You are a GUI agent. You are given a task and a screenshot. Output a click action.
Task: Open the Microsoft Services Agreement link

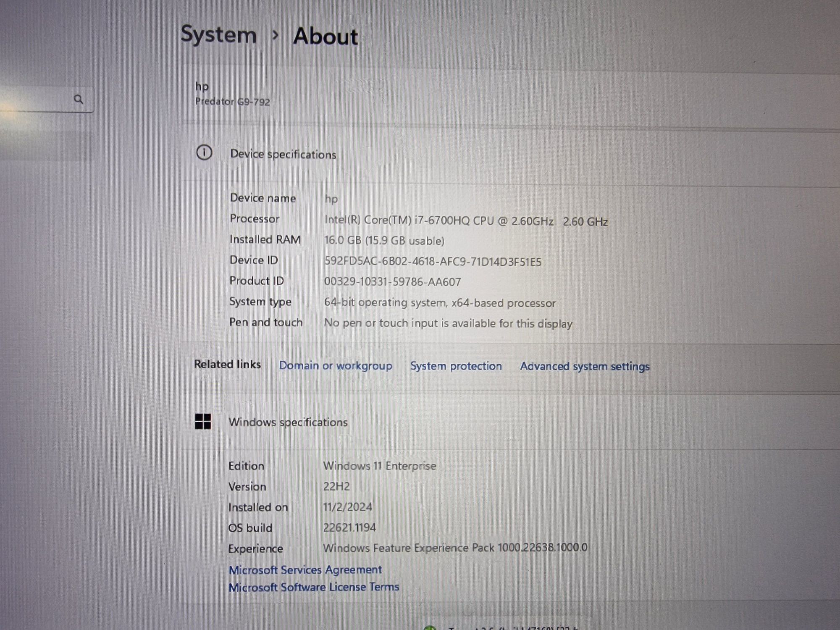[x=305, y=570]
